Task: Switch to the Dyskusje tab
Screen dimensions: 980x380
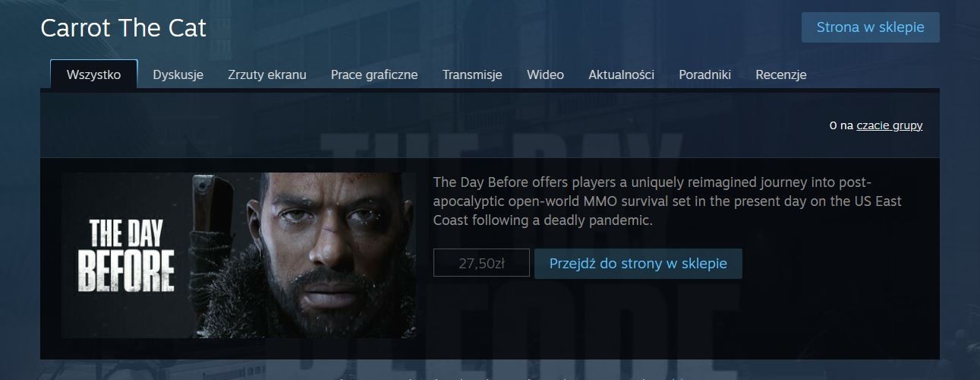Action: pos(178,74)
